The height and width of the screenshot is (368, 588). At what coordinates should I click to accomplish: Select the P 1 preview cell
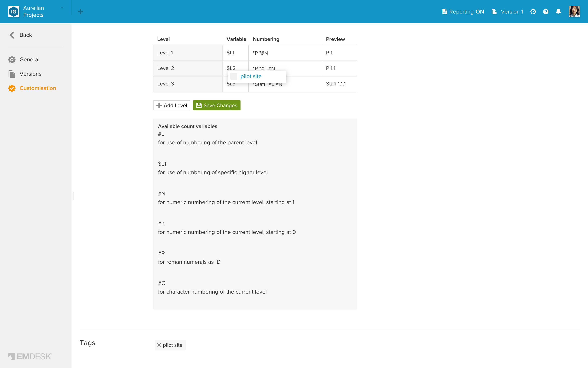[x=340, y=53]
